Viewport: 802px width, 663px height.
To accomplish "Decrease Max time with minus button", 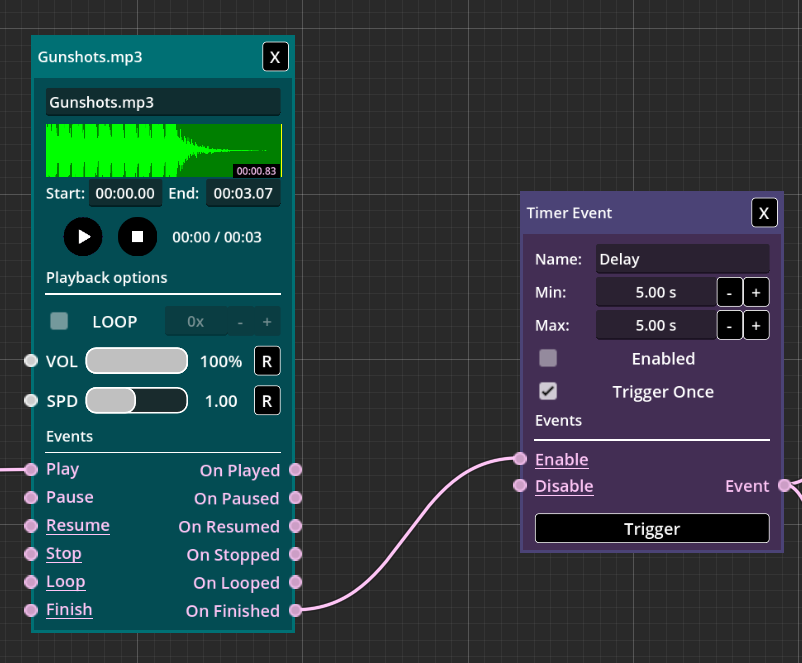I will (730, 325).
